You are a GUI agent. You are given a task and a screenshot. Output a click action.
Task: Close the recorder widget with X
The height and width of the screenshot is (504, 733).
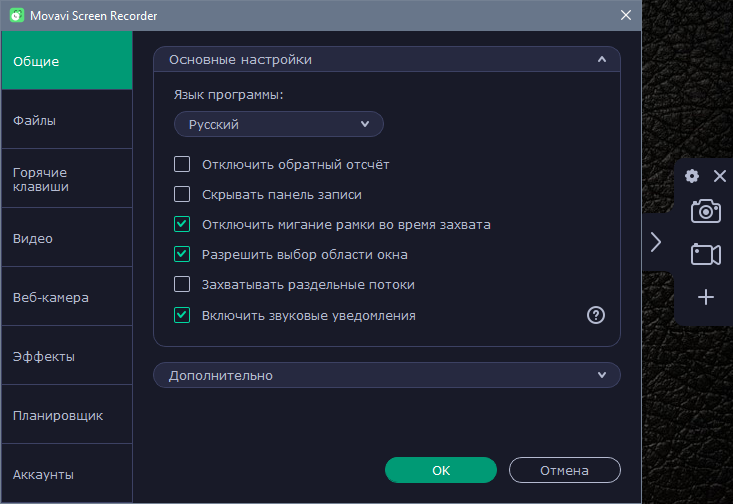click(x=720, y=176)
